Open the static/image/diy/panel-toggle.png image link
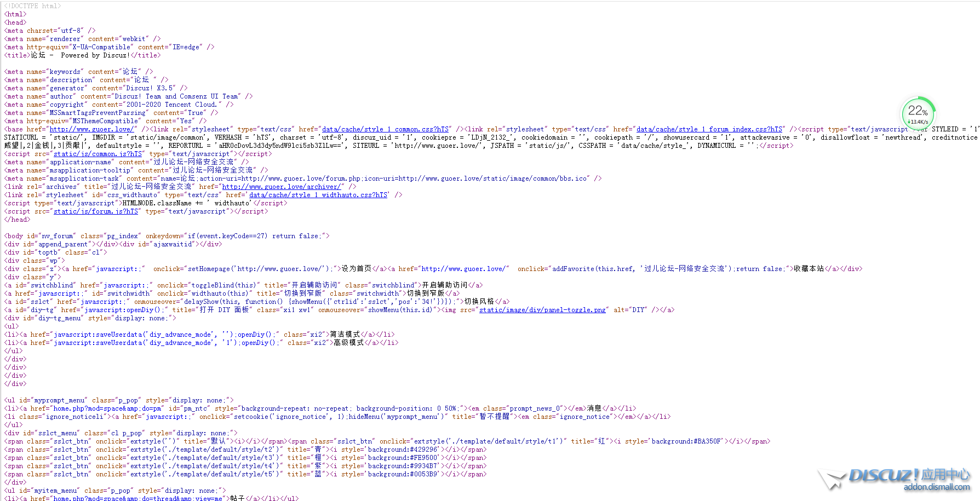 pos(542,310)
